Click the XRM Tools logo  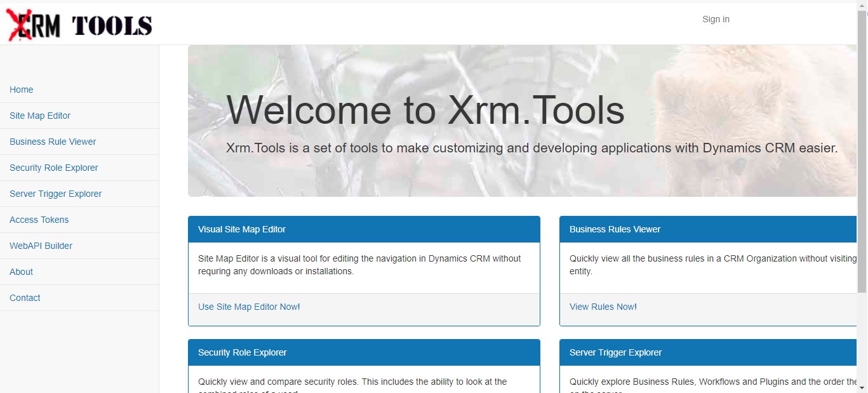(x=79, y=25)
